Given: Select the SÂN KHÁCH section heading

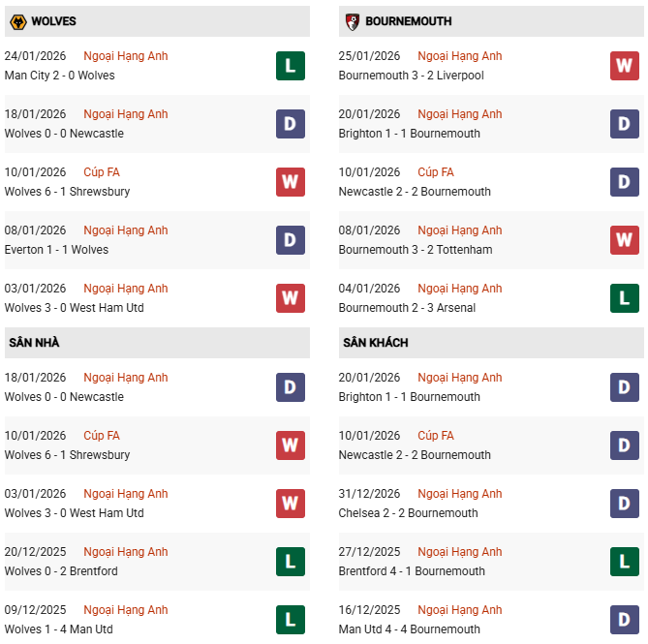Looking at the screenshot, I should [x=375, y=343].
